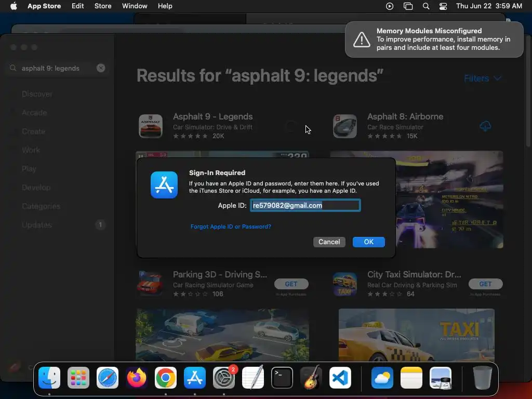Click the Asphalt 8 gameplay screenshot
The image size is (532, 399).
point(449,199)
